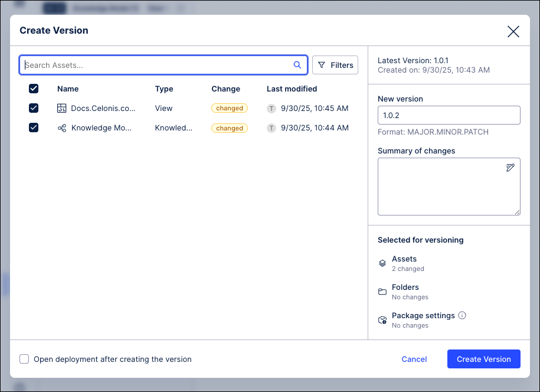Click the Package settings box icon
This screenshot has width=540, height=392.
click(382, 320)
